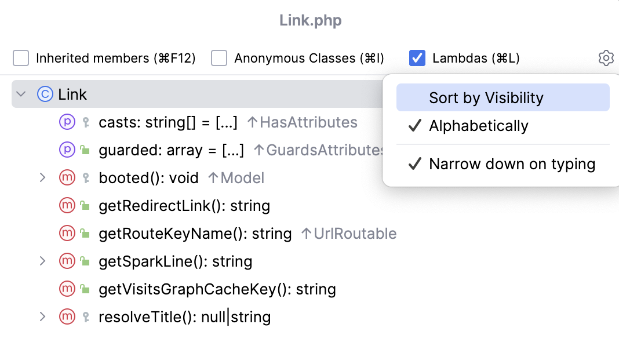This screenshot has width=619, height=364.
Task: Click the method icon beside getRedirectLink()
Action: pos(67,205)
